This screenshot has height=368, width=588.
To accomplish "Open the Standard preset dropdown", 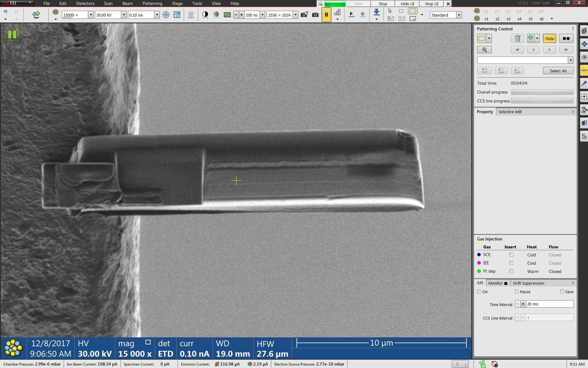I will click(459, 15).
